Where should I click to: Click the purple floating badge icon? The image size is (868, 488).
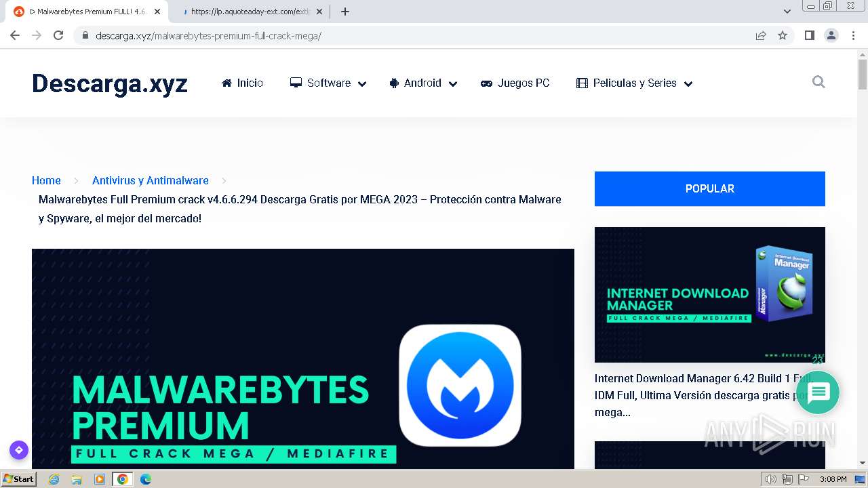coord(18,450)
